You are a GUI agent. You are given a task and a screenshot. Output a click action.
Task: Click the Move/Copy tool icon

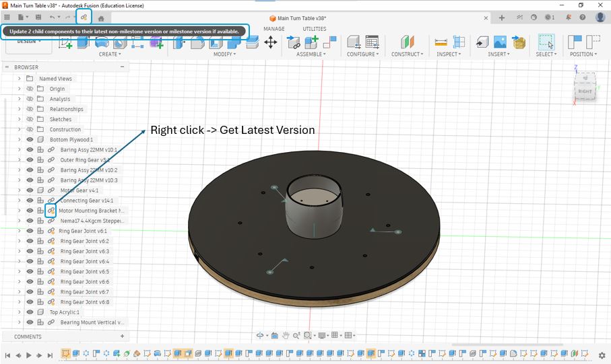click(x=271, y=42)
